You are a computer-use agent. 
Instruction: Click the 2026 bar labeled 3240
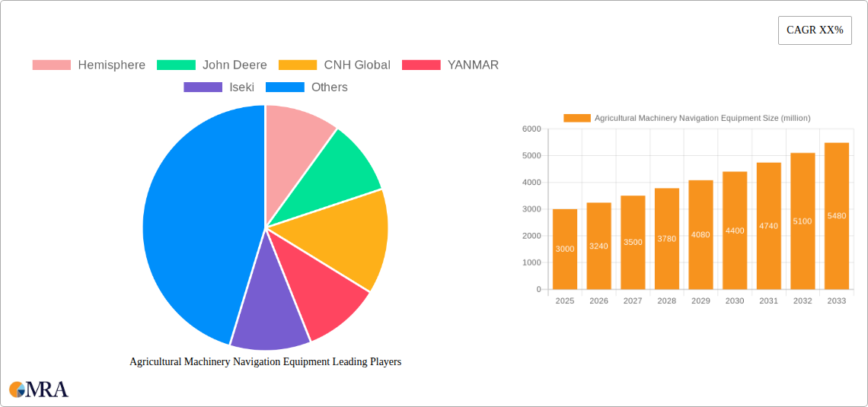(599, 246)
